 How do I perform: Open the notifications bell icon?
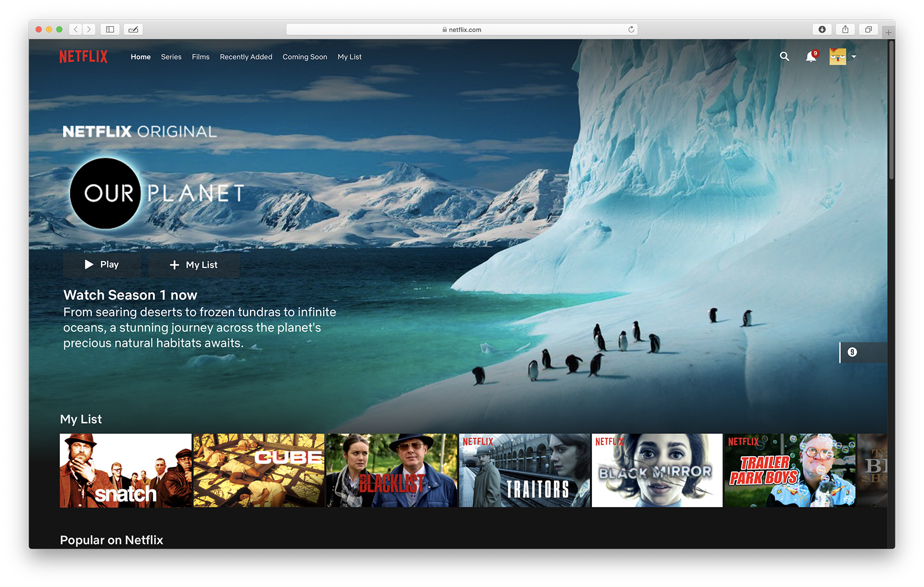[x=811, y=57]
